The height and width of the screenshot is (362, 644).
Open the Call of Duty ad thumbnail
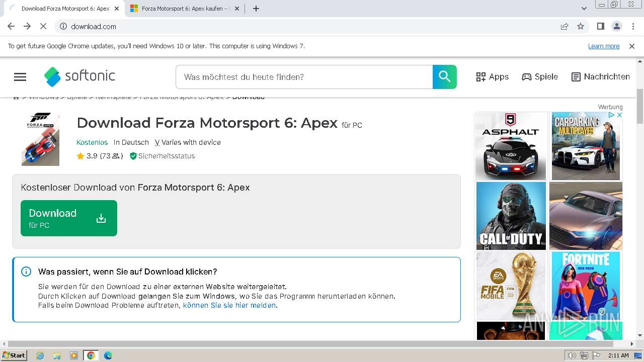pos(511,216)
